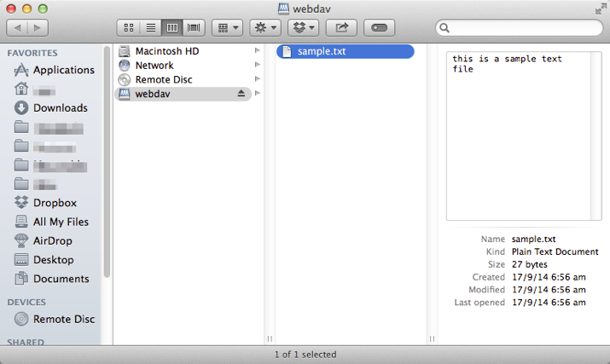Open the home folder in the sidebar
The image size is (610, 364).
[34, 90]
